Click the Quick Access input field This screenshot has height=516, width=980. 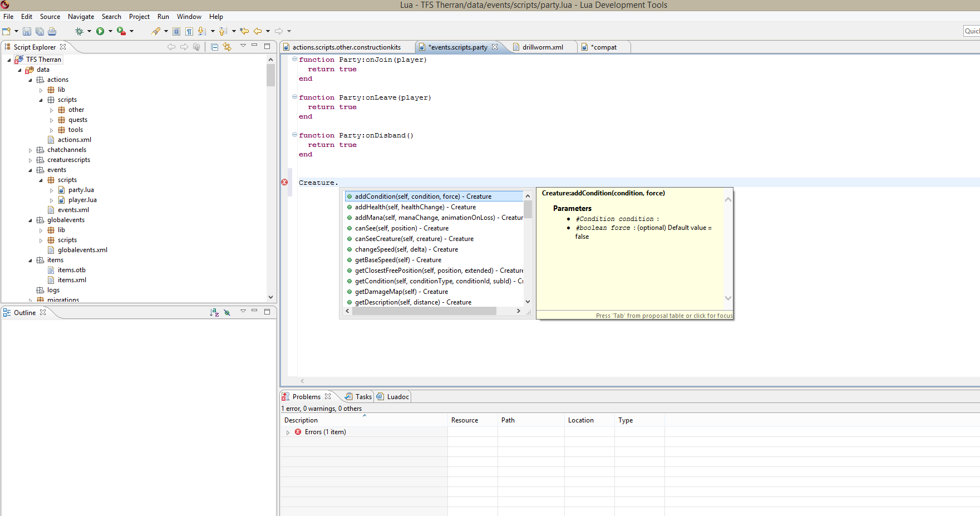[x=972, y=31]
